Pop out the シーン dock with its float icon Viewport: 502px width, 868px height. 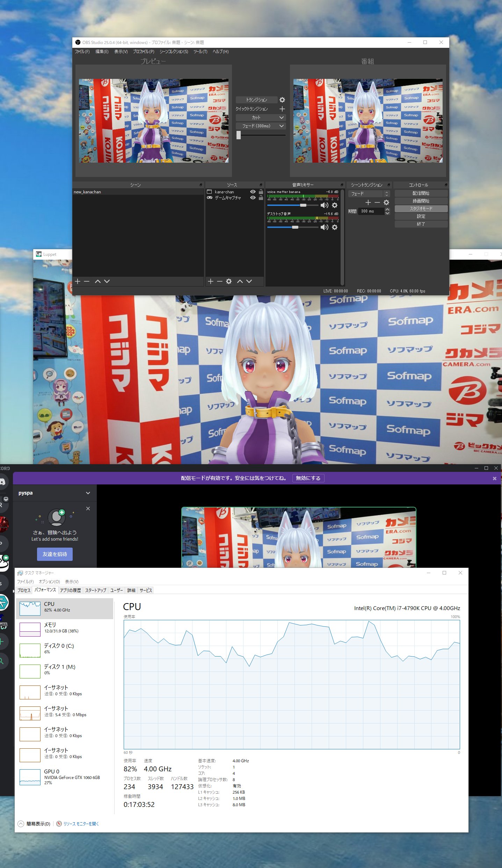pyautogui.click(x=201, y=185)
